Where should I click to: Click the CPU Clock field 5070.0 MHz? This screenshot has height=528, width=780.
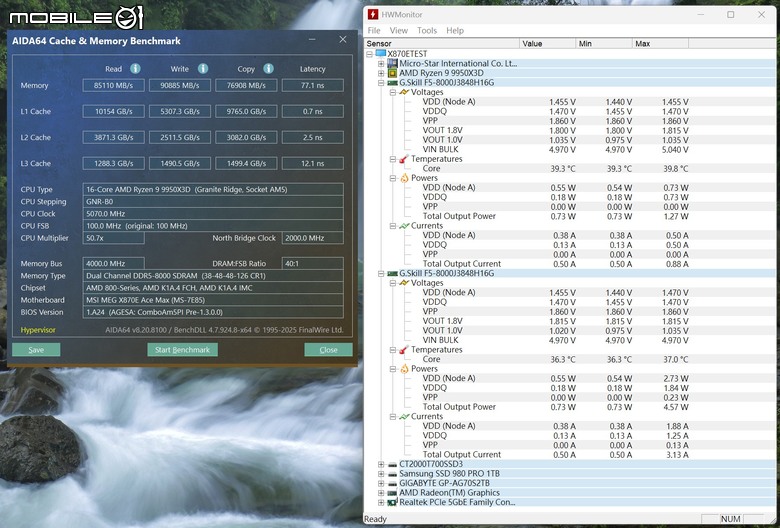pyautogui.click(x=213, y=213)
